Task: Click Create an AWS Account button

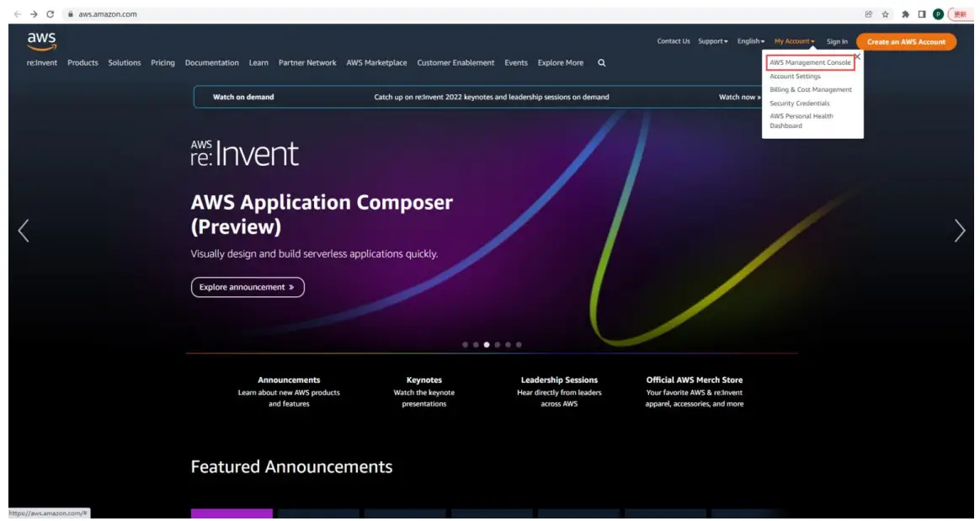Action: pyautogui.click(x=906, y=42)
